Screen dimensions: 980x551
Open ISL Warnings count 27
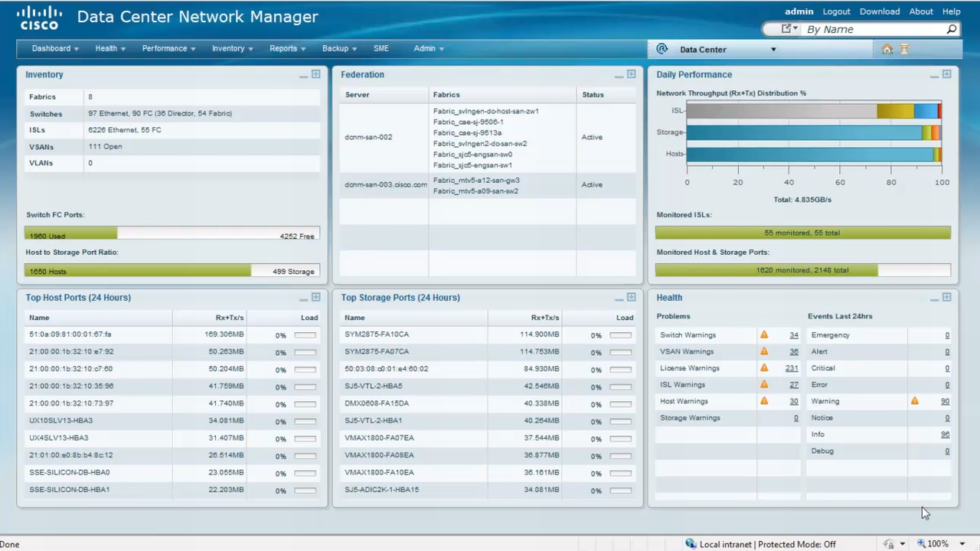tap(794, 385)
